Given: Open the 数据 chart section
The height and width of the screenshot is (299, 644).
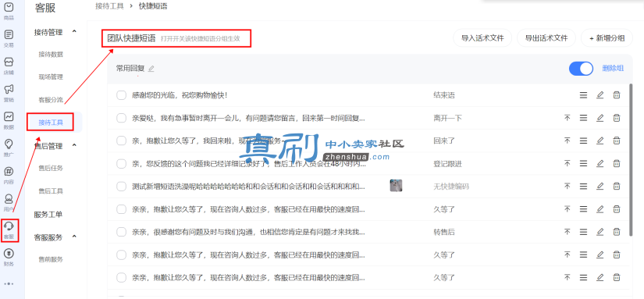Looking at the screenshot, I should click(x=9, y=120).
